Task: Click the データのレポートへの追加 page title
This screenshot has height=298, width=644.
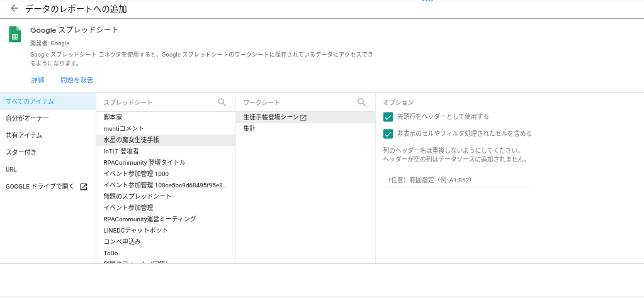Action: (76, 9)
